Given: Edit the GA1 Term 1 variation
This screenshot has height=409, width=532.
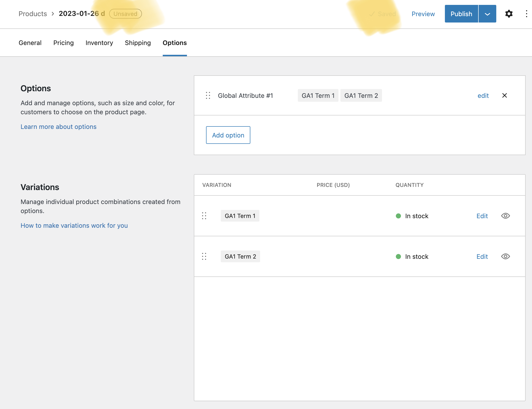Looking at the screenshot, I should point(482,216).
